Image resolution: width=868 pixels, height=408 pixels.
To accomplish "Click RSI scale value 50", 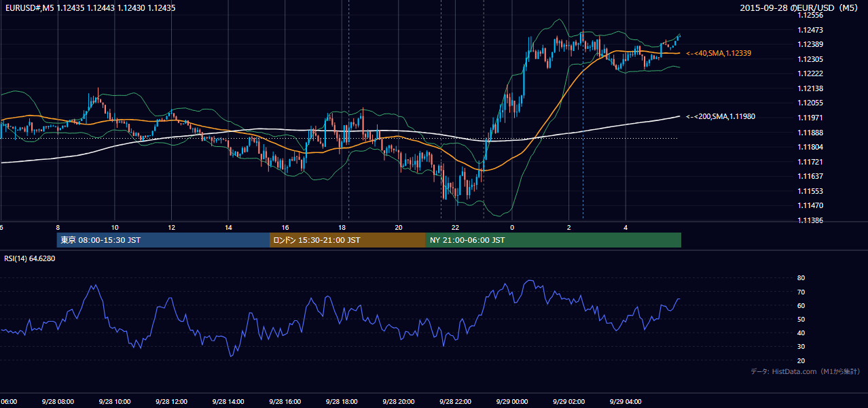I will click(801, 319).
